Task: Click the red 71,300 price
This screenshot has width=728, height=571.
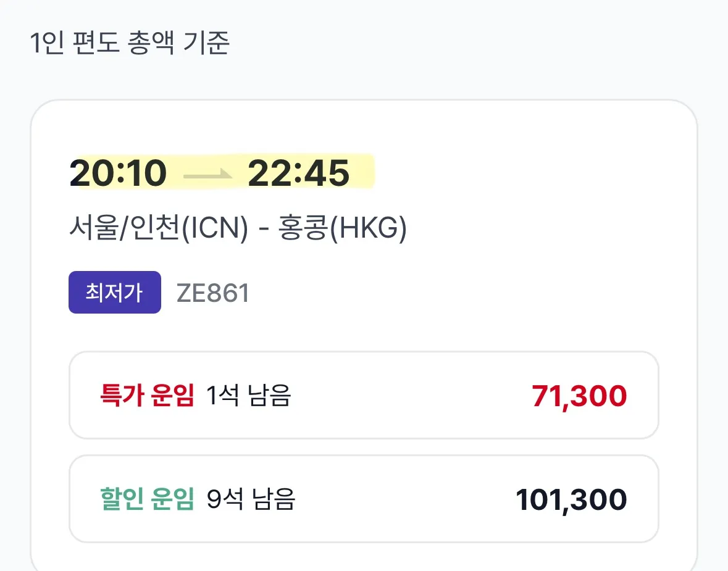Action: [579, 396]
